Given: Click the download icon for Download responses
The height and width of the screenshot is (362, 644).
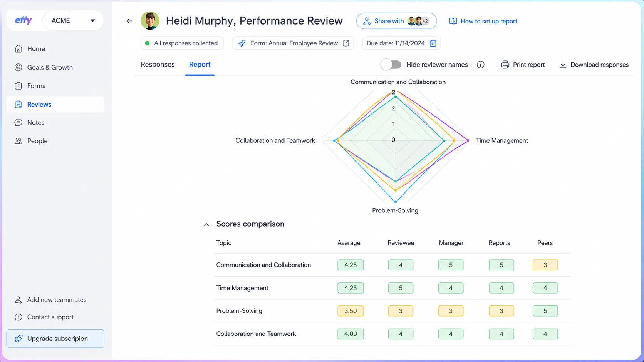Looking at the screenshot, I should [x=563, y=65].
